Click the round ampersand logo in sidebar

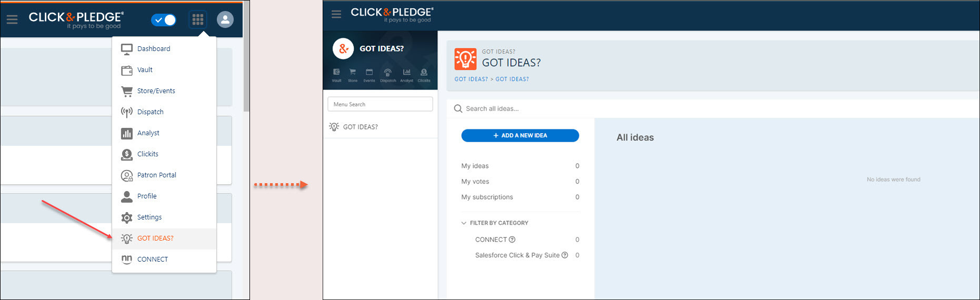click(343, 48)
